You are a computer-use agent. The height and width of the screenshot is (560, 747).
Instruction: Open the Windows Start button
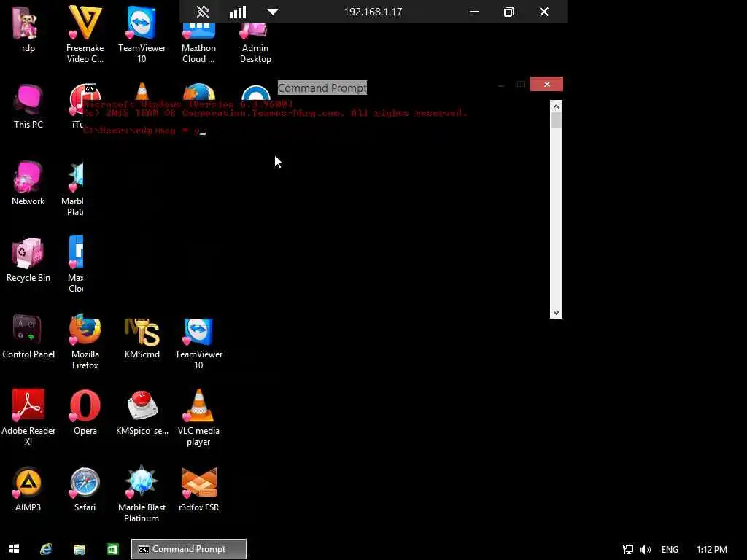click(15, 549)
